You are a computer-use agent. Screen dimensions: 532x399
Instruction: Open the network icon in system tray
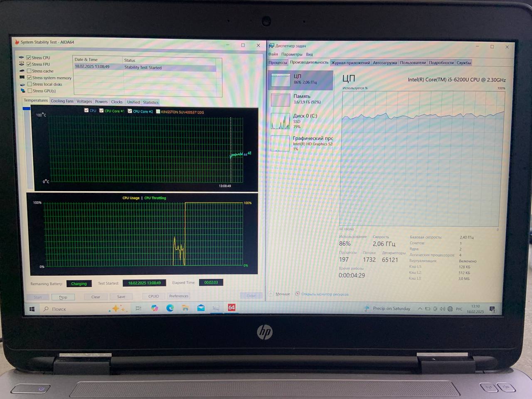450,309
